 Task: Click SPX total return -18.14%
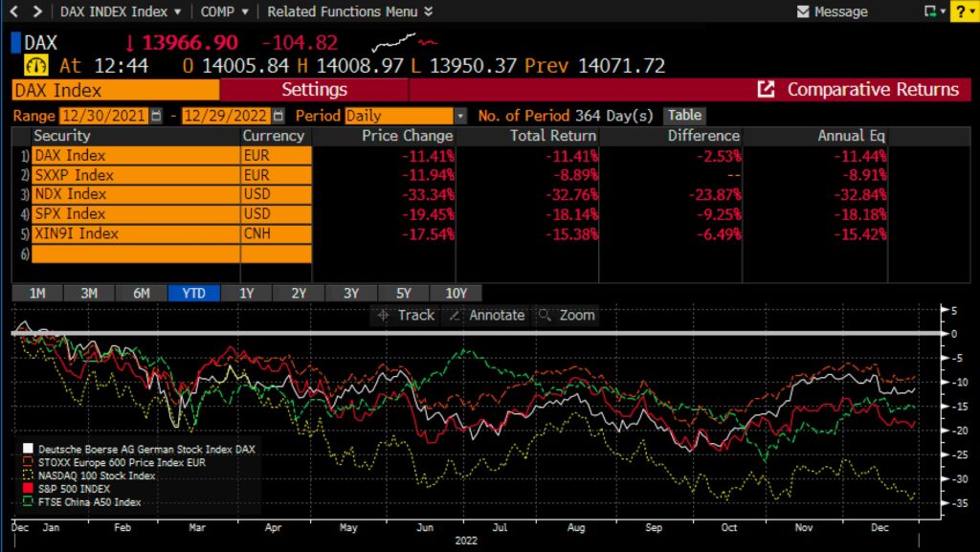[x=572, y=214]
